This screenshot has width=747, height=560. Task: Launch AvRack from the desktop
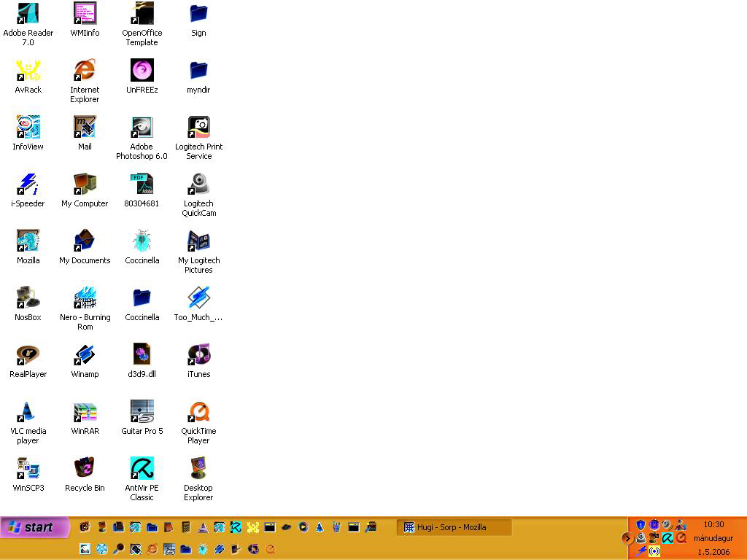coord(28,76)
